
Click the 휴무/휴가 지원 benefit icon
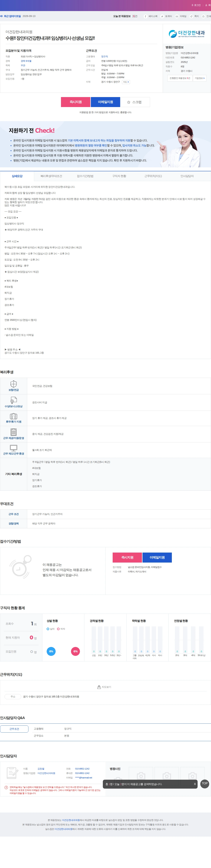coord(14,416)
